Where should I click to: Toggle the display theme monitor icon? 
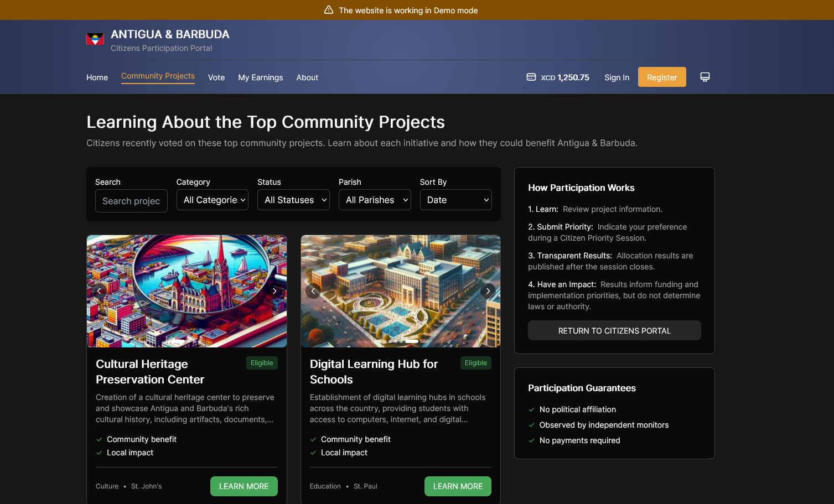[705, 77]
